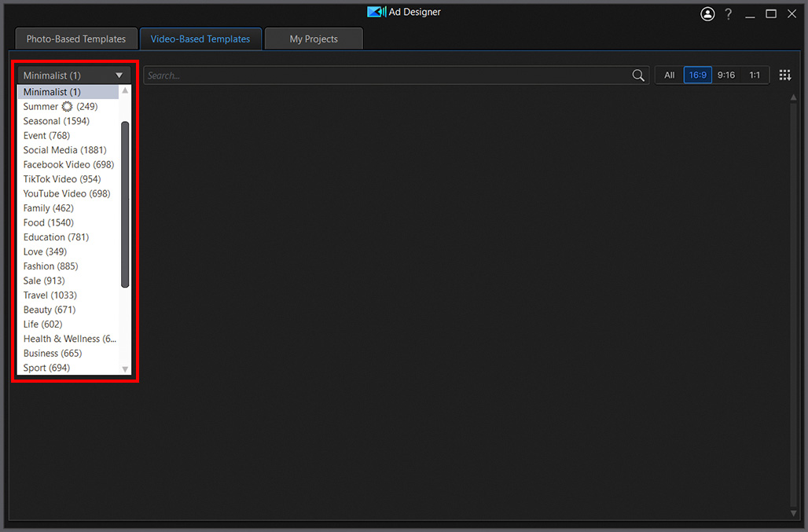The image size is (808, 532).
Task: Click into the Search text field
Action: [385, 75]
